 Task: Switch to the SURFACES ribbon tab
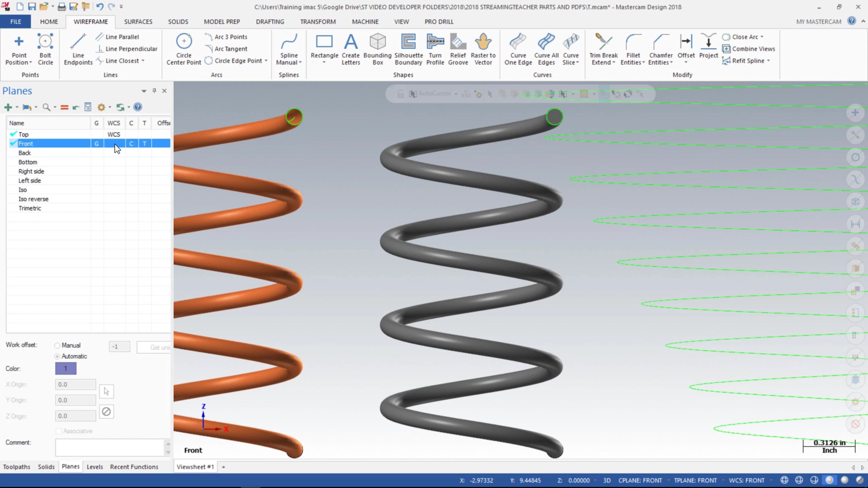tap(138, 22)
